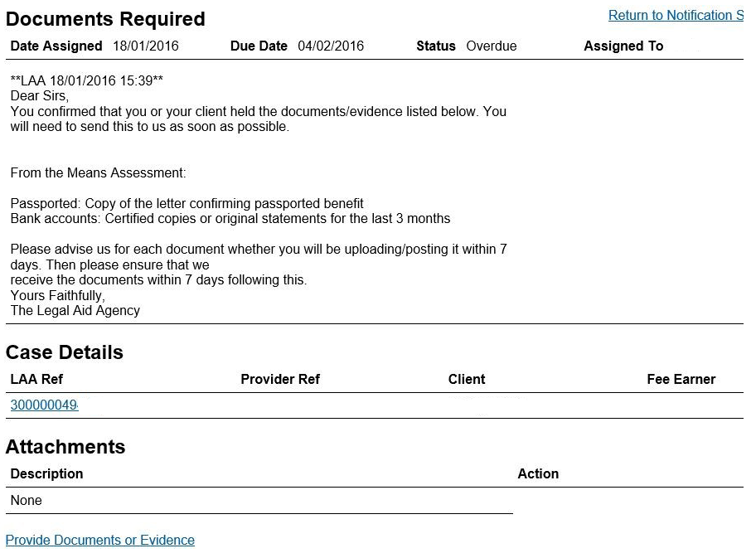Click the Fee Earner column header
Viewport: 756px width, 558px height.
[x=681, y=380]
